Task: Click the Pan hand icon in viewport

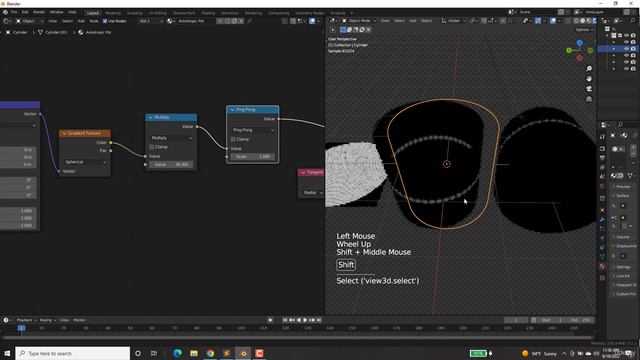Action: [x=589, y=78]
